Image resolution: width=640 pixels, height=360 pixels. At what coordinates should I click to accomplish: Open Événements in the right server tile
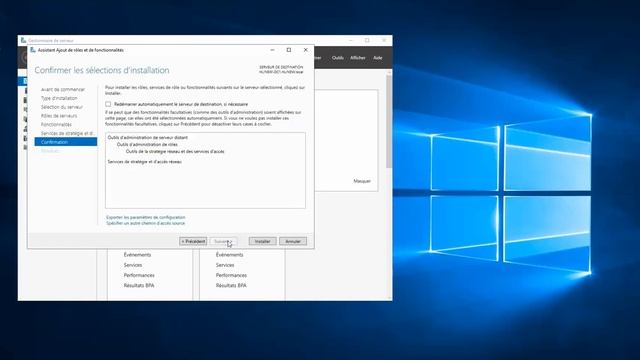(230, 255)
